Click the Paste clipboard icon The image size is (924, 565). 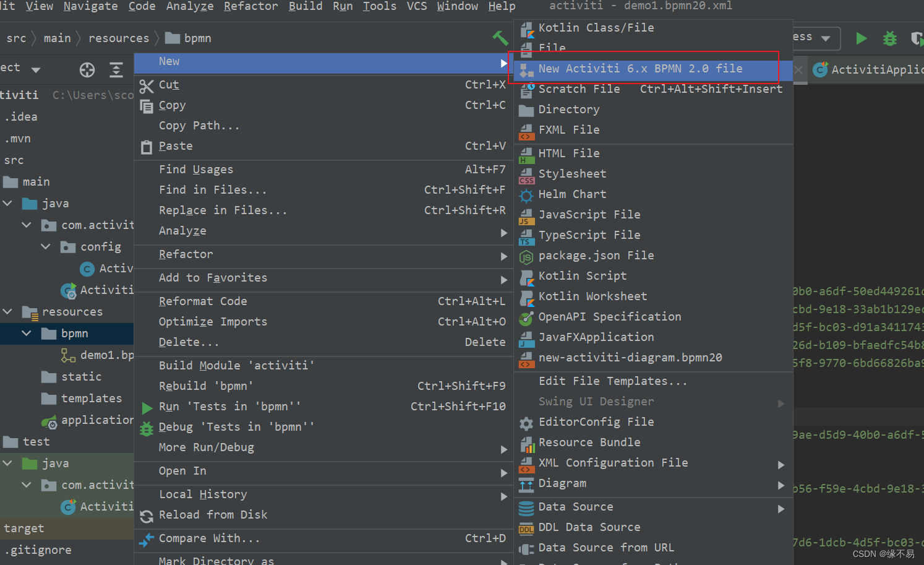coord(147,147)
